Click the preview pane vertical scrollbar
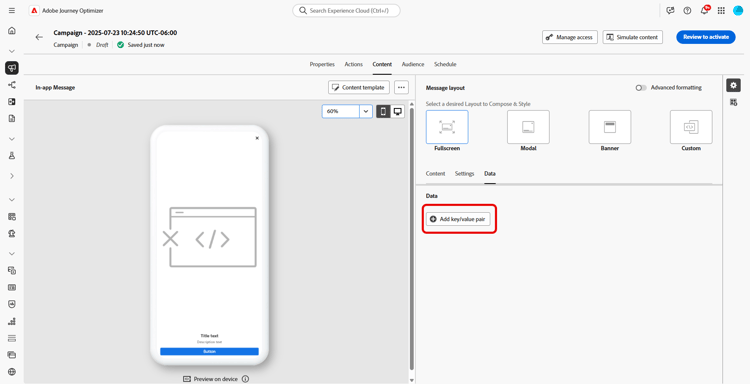The height and width of the screenshot is (384, 750). 412,240
